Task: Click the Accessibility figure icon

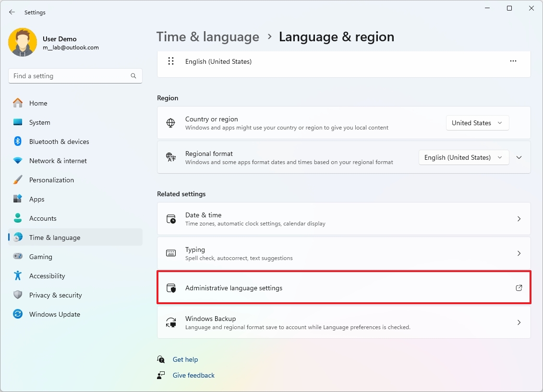Action: (x=18, y=276)
